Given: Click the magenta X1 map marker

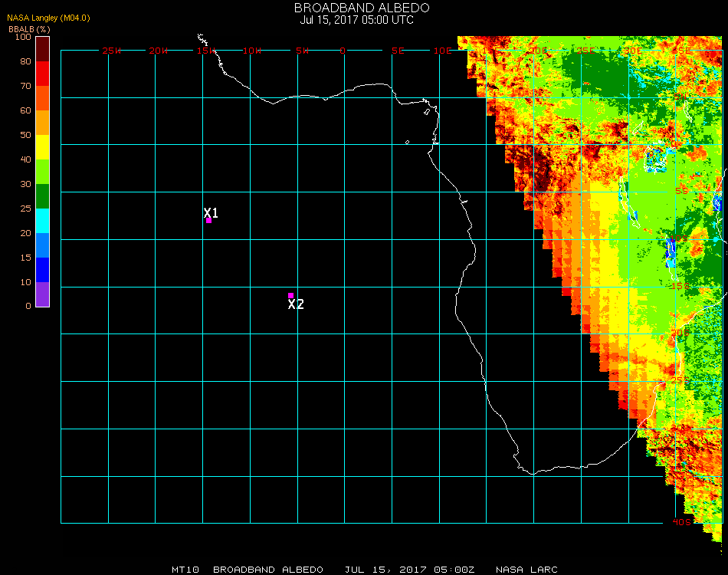Looking at the screenshot, I should pyautogui.click(x=208, y=220).
